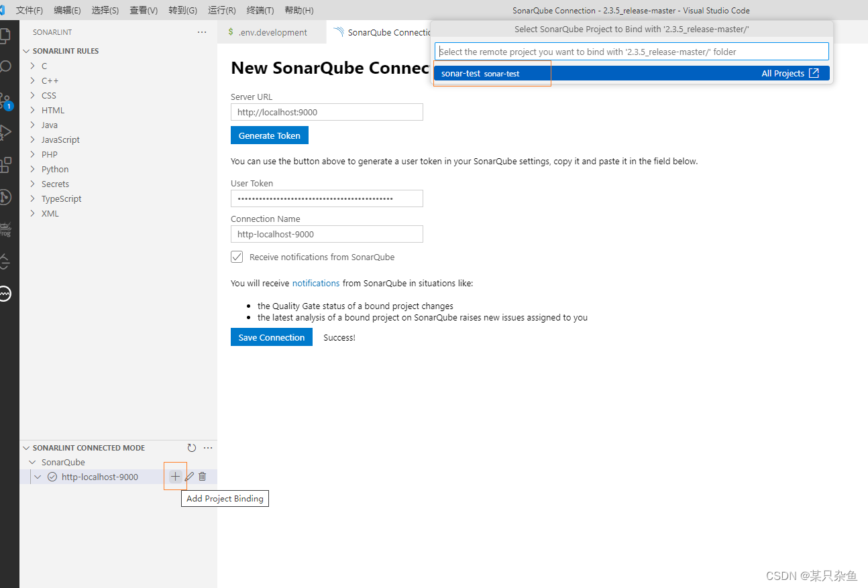Open the Git Graph activity bar icon

click(5, 196)
